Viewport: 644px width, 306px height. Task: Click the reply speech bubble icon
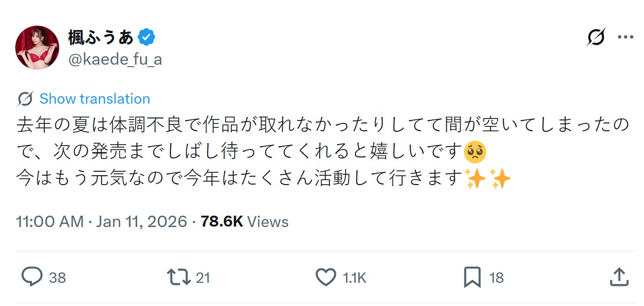32,277
